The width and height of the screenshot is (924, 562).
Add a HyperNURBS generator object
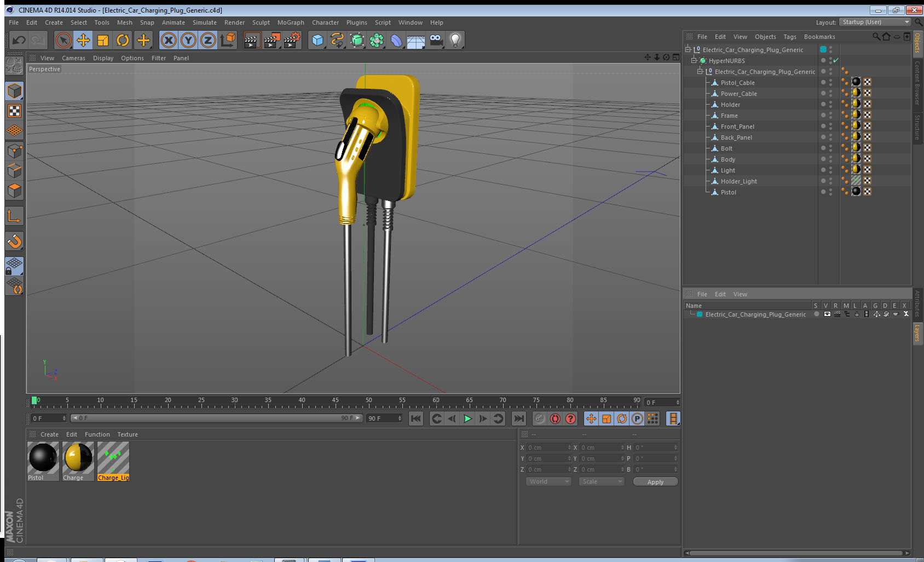click(357, 40)
